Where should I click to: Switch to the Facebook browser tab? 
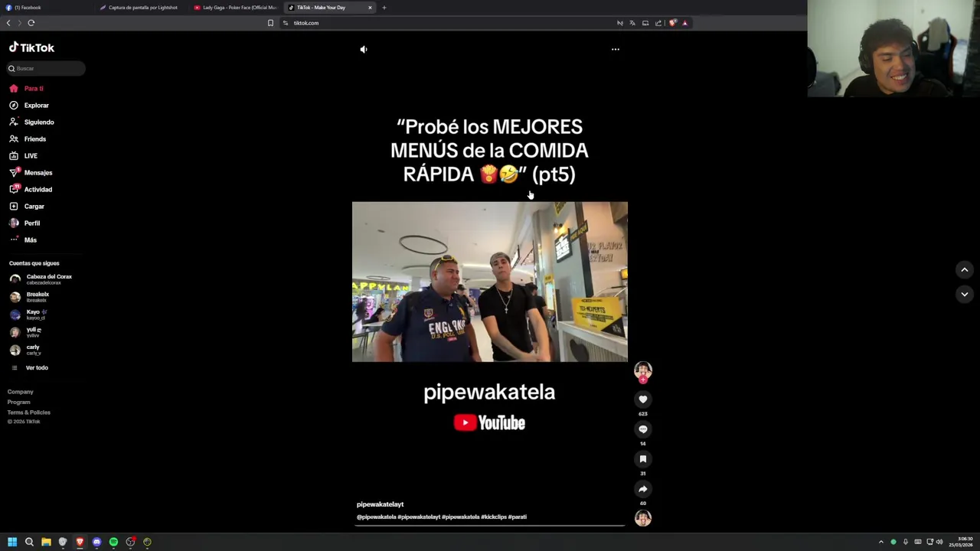(46, 8)
